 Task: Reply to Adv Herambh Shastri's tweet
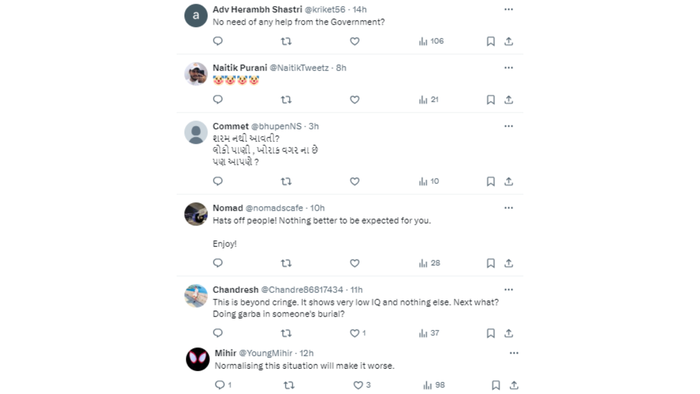tap(217, 41)
